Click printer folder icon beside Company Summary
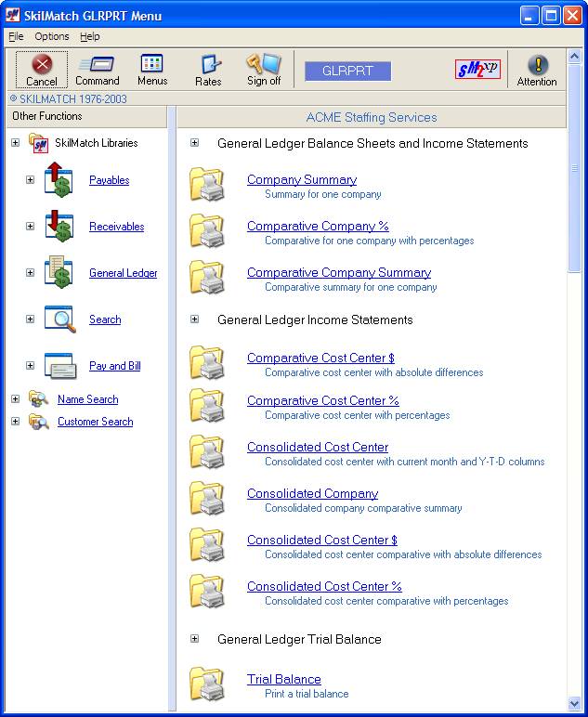The width and height of the screenshot is (588, 717). pyautogui.click(x=207, y=184)
